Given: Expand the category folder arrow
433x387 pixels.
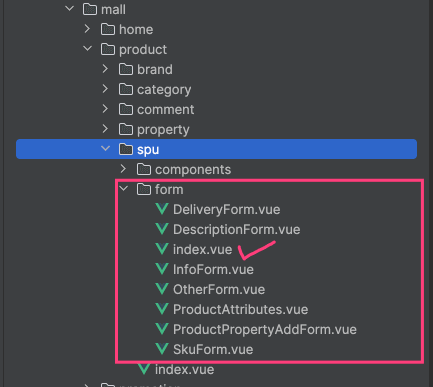Looking at the screenshot, I should (105, 89).
